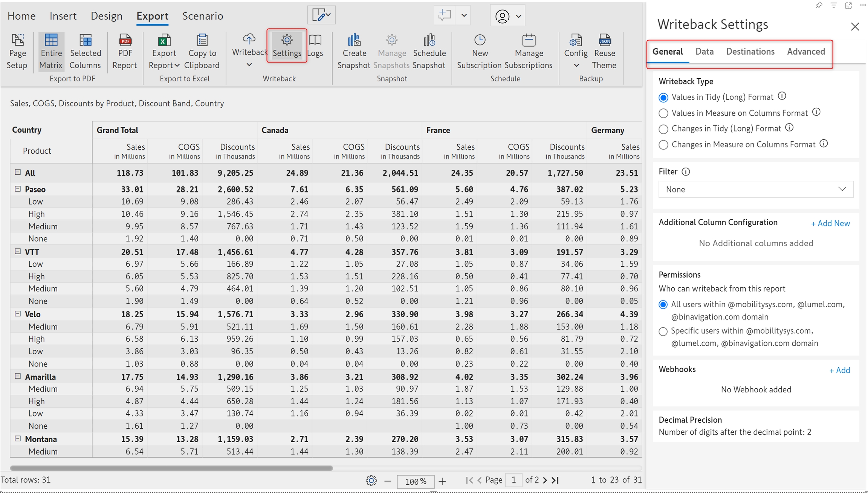Click + Add webhook link
868x493 pixels.
point(839,370)
